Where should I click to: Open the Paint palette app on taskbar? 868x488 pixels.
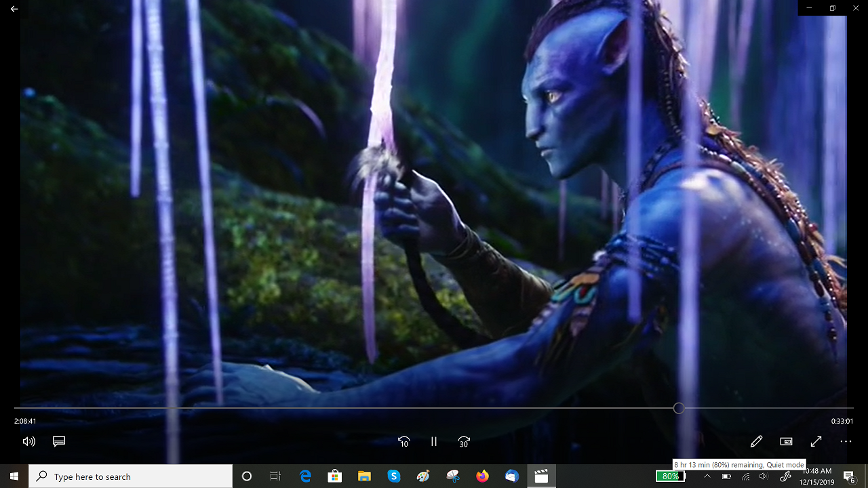[x=423, y=476]
